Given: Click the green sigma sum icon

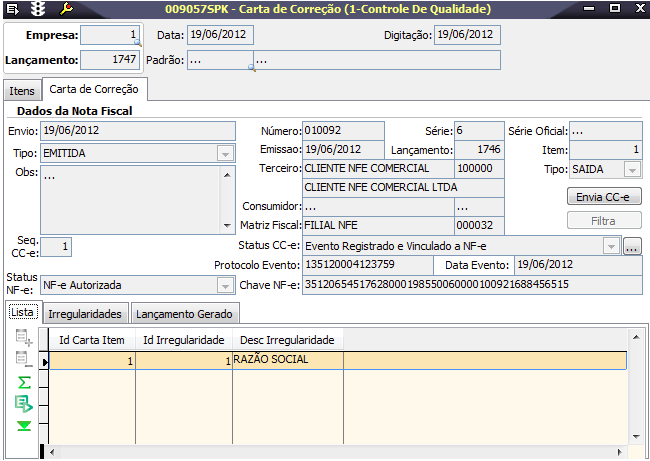Looking at the screenshot, I should (24, 383).
